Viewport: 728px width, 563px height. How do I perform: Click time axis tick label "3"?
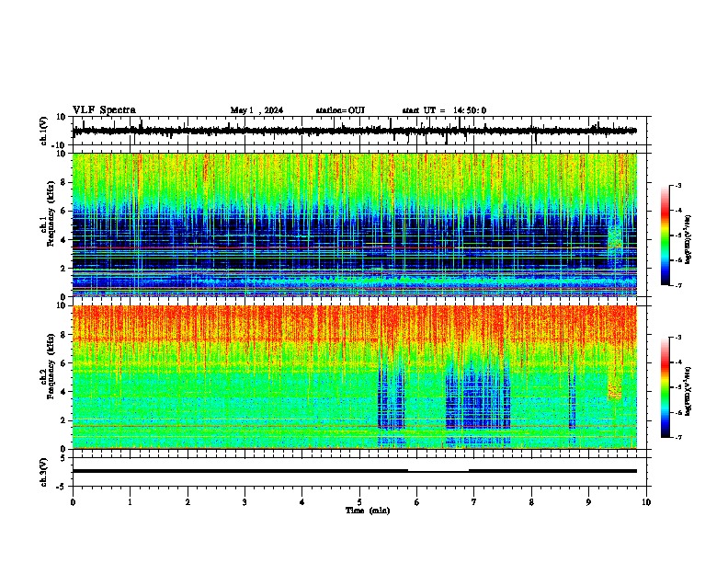click(245, 502)
